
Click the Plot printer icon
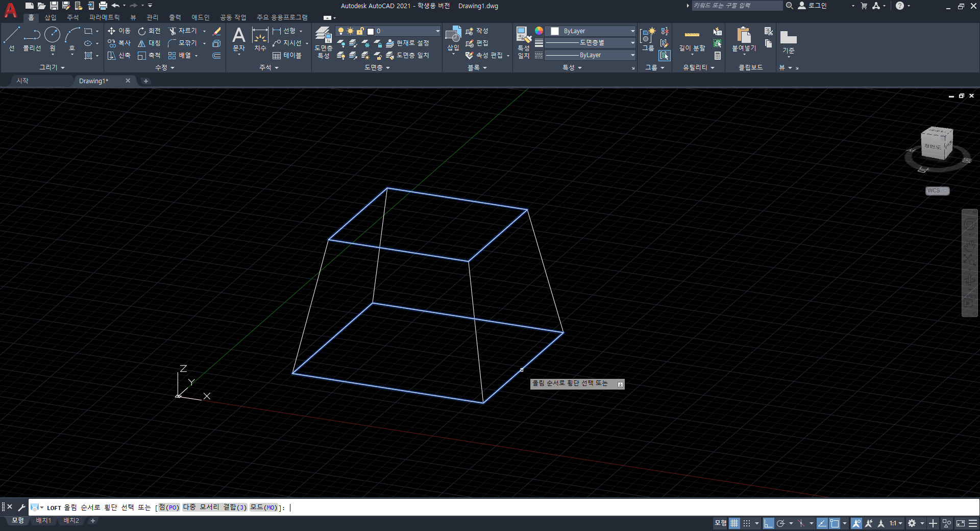tap(103, 6)
